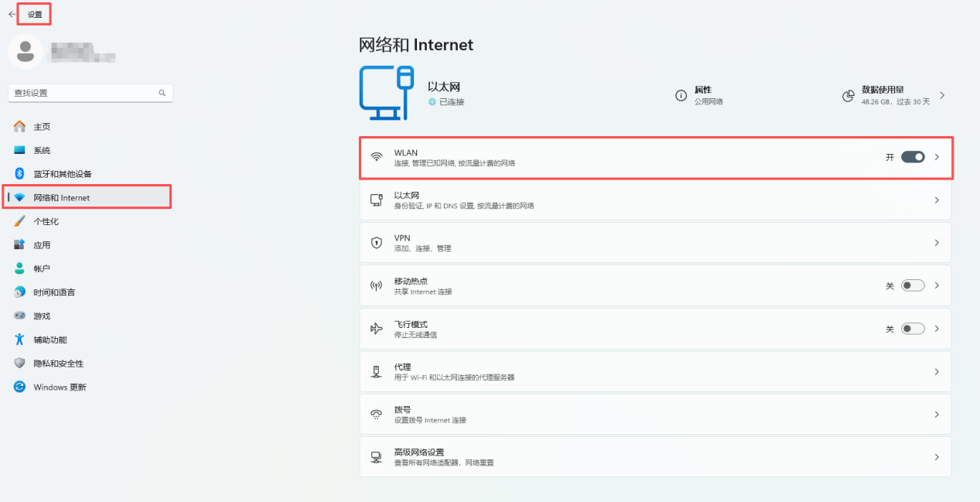Viewport: 980px width, 502px height.
Task: Click the 查找设置 search field
Action: coord(81,93)
